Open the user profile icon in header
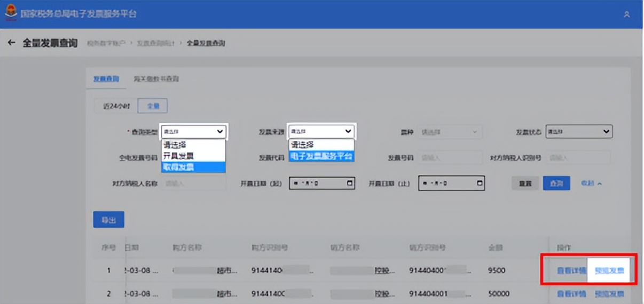This screenshot has height=304, width=644. point(626,14)
